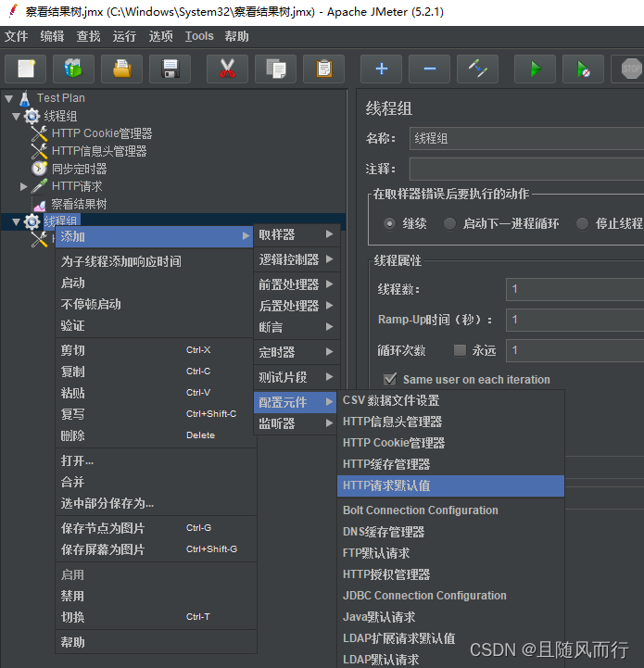This screenshot has width=644, height=668.
Task: Open the 取样器 submenu
Action: (x=297, y=234)
